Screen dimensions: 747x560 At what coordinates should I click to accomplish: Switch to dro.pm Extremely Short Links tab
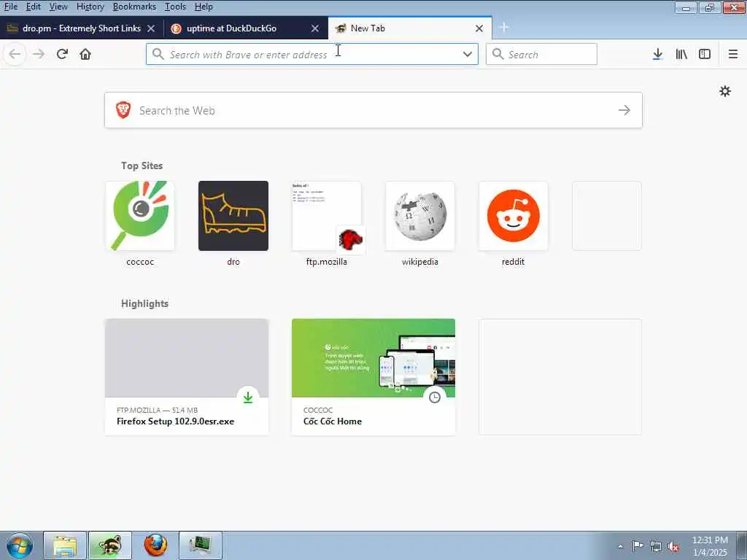pos(82,28)
